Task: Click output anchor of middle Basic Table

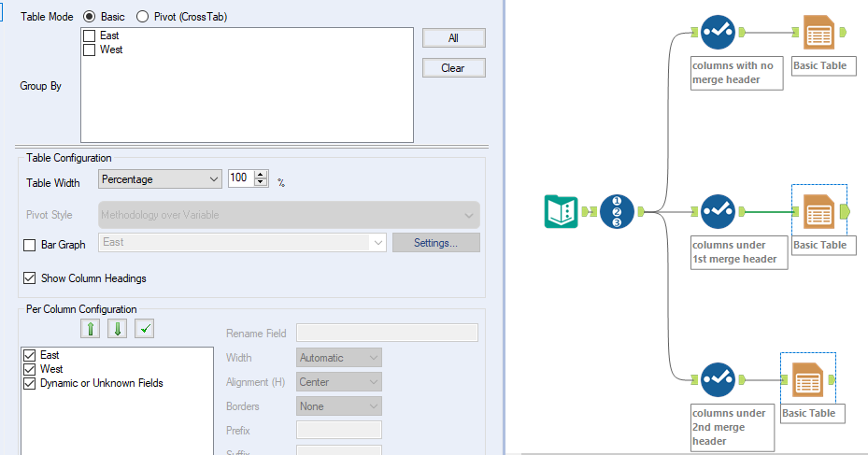Action: pyautogui.click(x=845, y=211)
